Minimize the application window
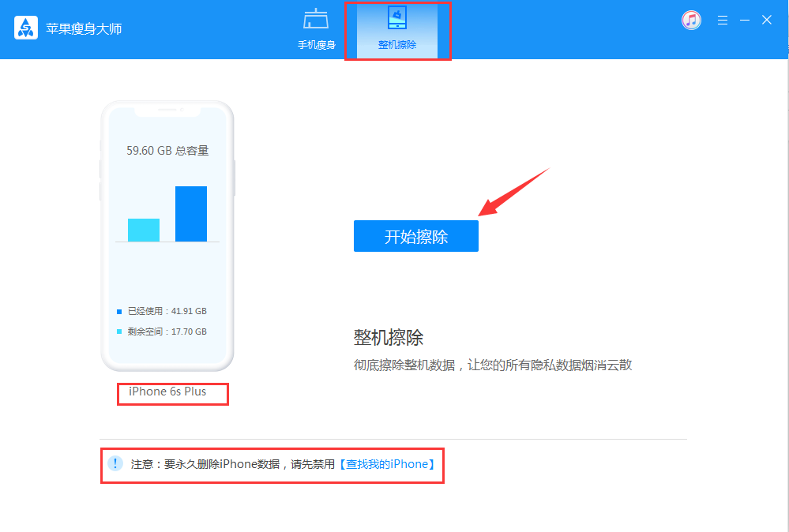 745,20
